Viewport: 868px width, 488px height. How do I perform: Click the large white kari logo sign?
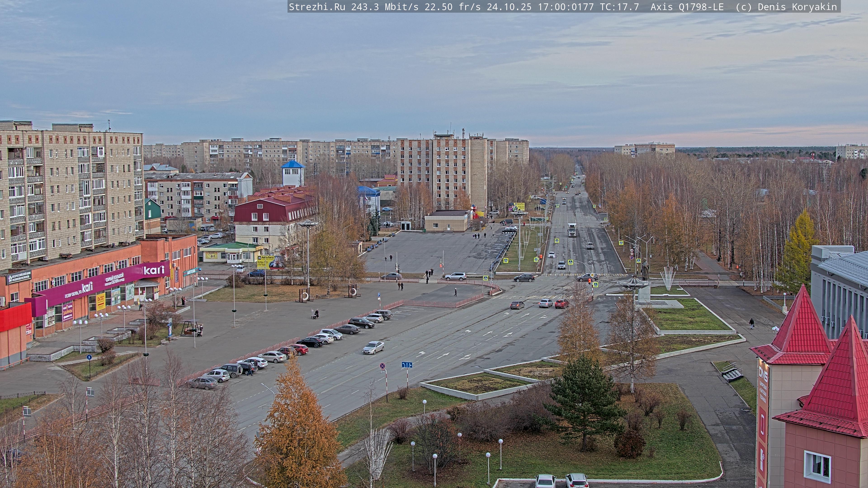click(x=154, y=270)
